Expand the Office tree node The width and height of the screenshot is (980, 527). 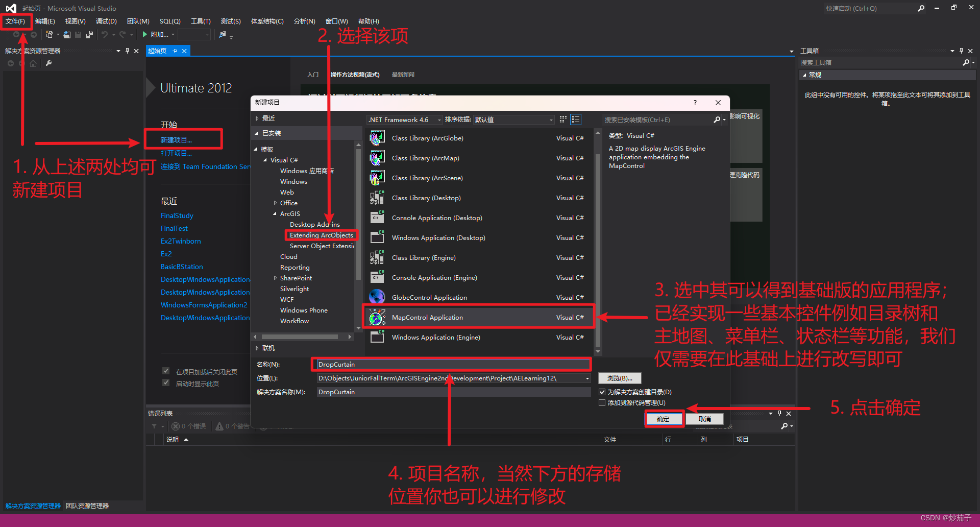[275, 203]
